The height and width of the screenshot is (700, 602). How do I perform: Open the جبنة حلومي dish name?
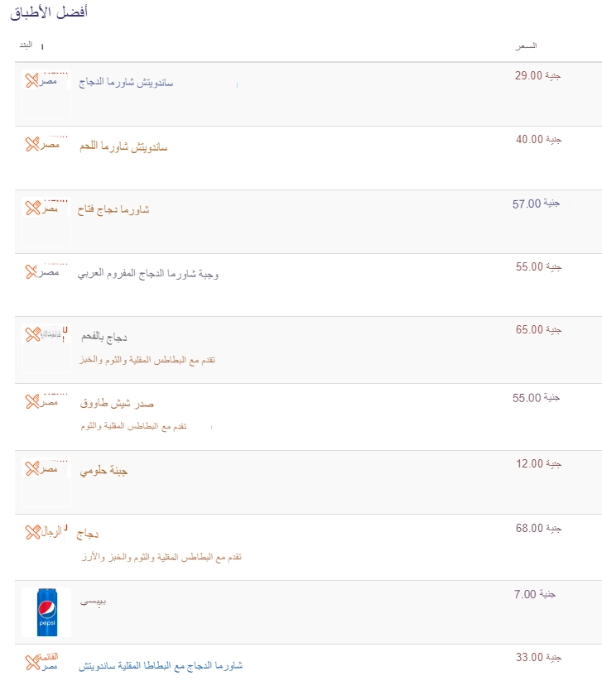tap(104, 471)
